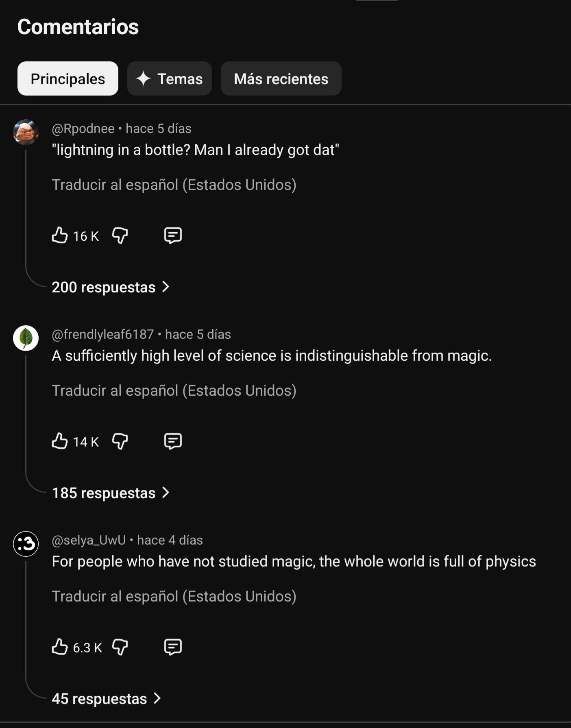This screenshot has height=728, width=571.
Task: Translate the @selya_UwU comment to Spanish
Action: [174, 597]
